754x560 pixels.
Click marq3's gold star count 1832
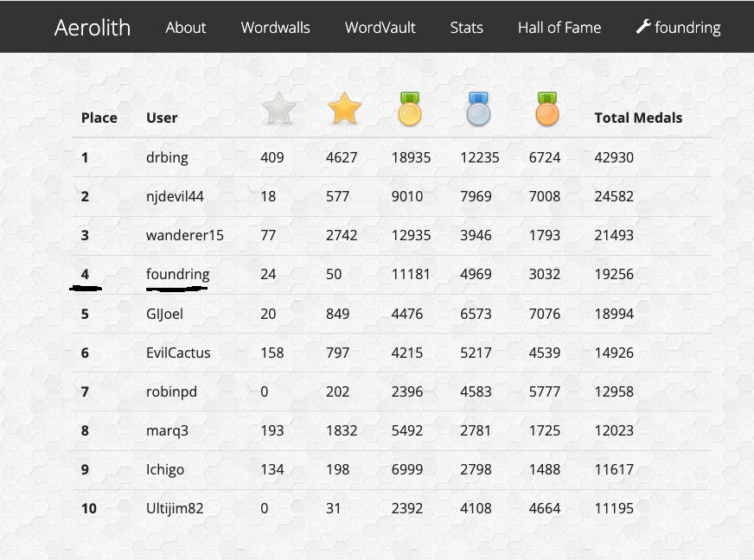342,430
